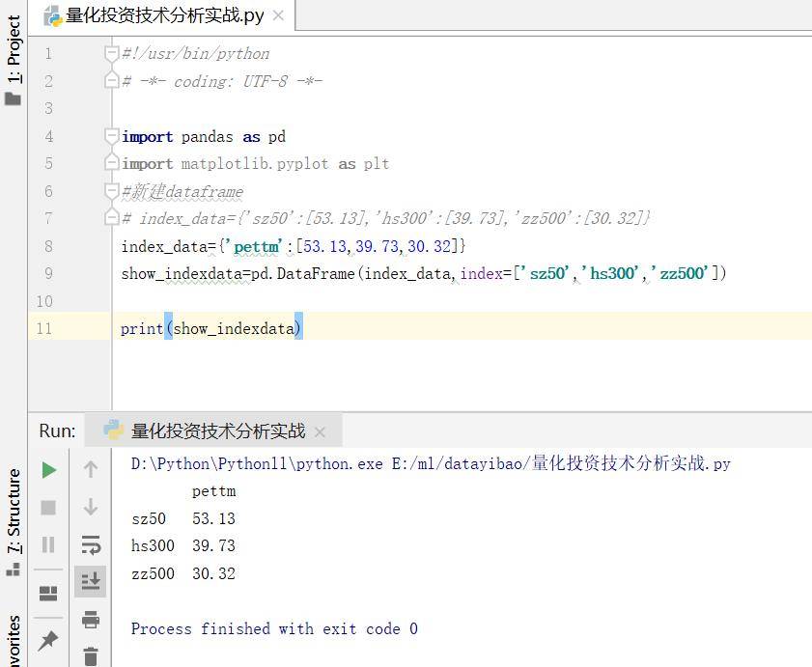This screenshot has width=812, height=667.
Task: Collapse the comment block at line 1
Action: [111, 53]
